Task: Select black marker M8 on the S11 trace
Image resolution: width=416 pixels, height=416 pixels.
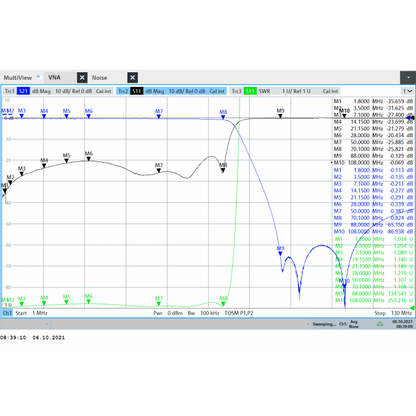Action: pyautogui.click(x=223, y=168)
